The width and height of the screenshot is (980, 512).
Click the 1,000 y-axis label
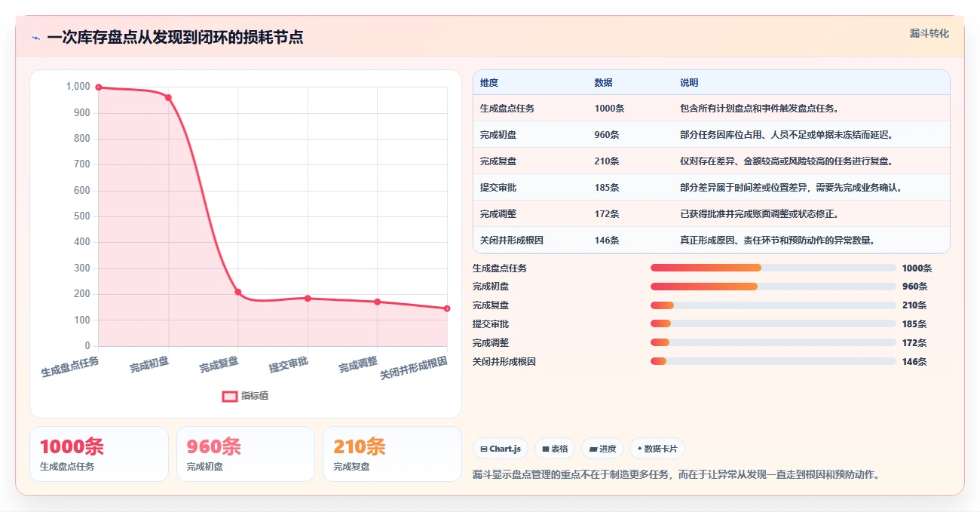pyautogui.click(x=78, y=87)
